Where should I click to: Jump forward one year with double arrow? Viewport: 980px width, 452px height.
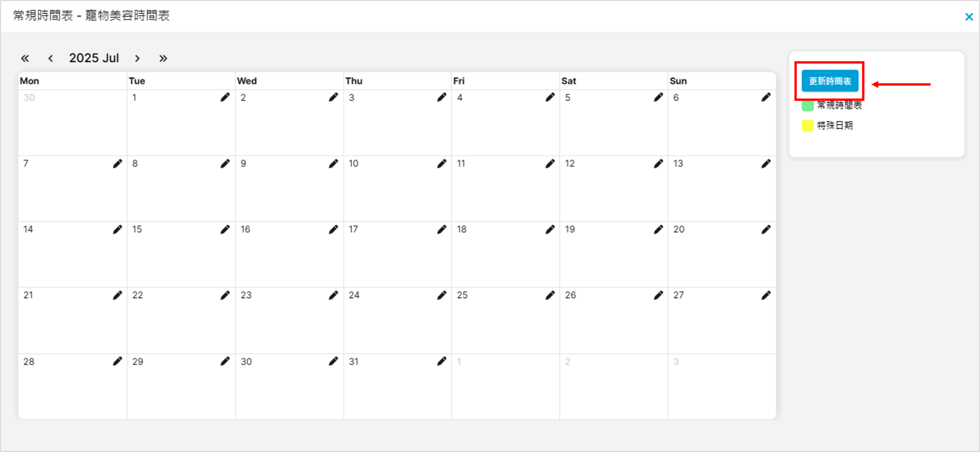(163, 59)
